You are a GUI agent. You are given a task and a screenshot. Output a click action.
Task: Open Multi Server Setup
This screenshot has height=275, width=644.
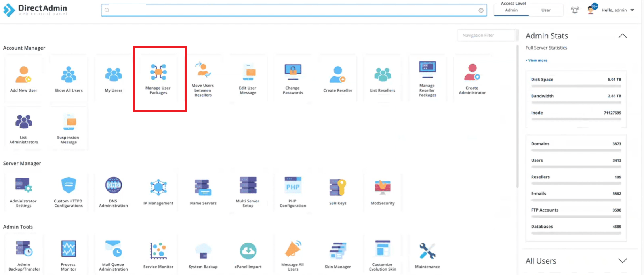pyautogui.click(x=248, y=192)
